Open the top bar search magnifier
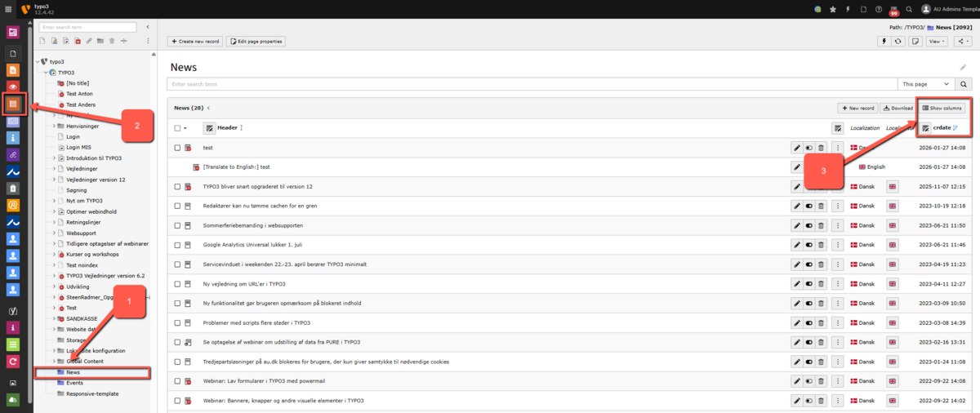Viewport: 980px width, 413px height. coord(909,10)
